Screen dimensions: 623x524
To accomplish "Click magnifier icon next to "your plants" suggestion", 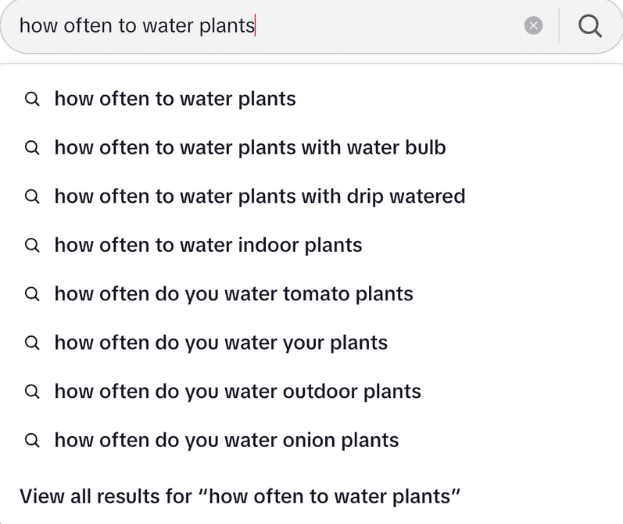I will click(x=32, y=343).
